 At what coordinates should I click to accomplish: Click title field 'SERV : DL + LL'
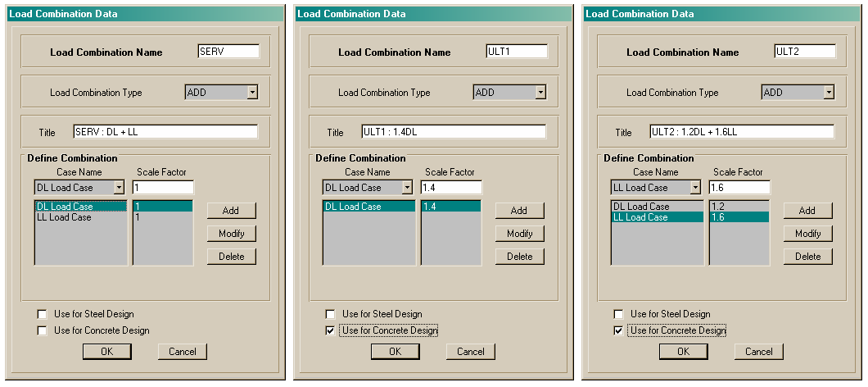165,132
